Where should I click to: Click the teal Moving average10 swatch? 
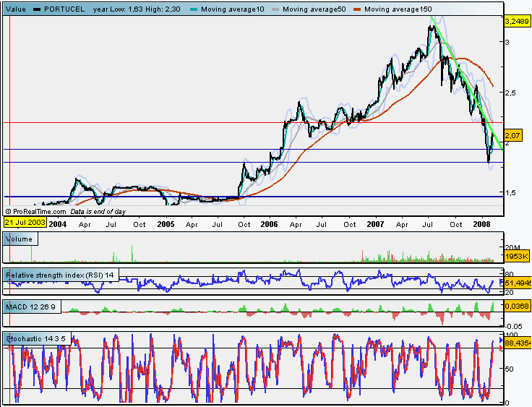[194, 9]
